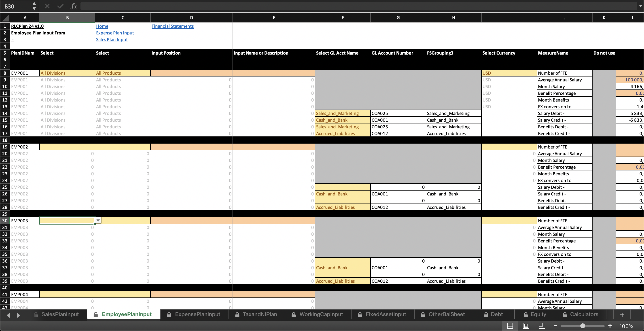Click COA025 in row 14
Viewport: 644px width, 331px height.
pyautogui.click(x=398, y=113)
